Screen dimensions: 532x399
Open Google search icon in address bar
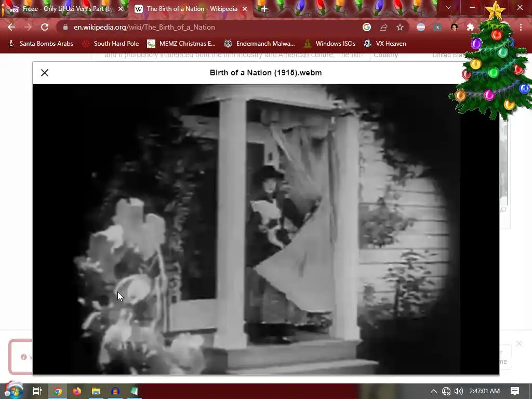[x=366, y=27]
